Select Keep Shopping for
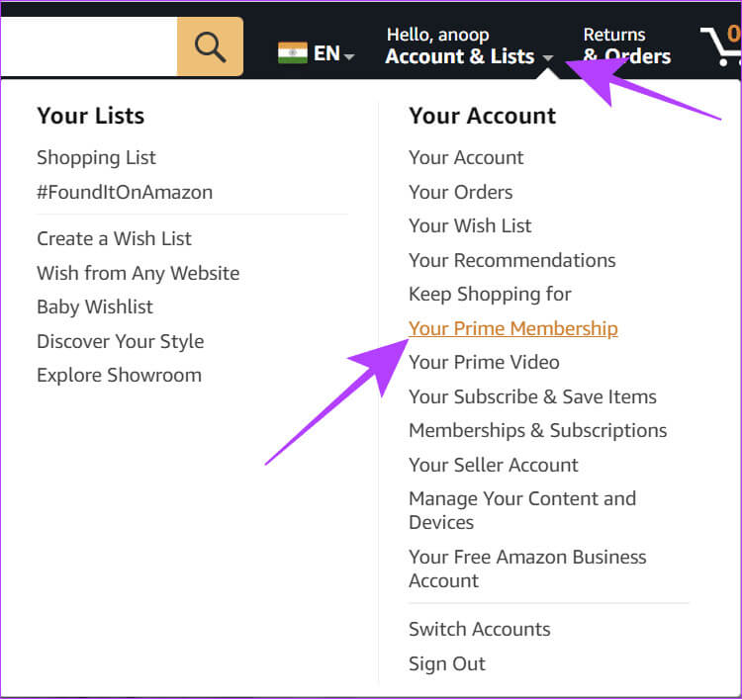 point(490,295)
